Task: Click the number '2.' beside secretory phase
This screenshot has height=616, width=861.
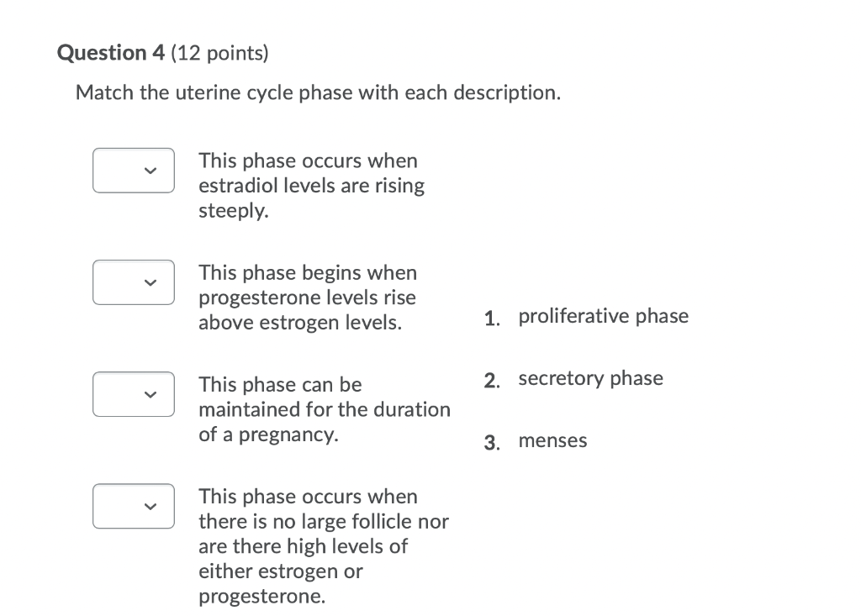Action: tap(492, 379)
